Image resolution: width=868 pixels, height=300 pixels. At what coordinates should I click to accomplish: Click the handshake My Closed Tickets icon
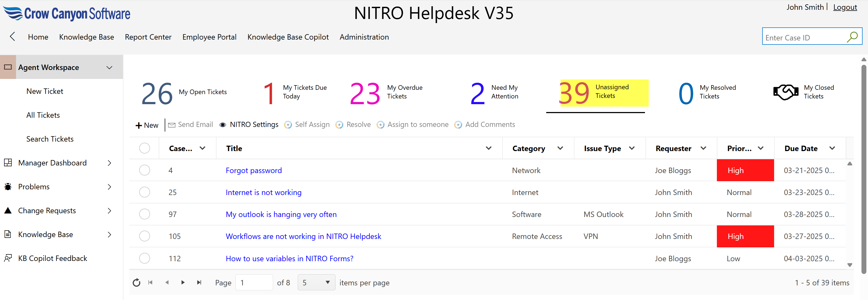pos(786,92)
